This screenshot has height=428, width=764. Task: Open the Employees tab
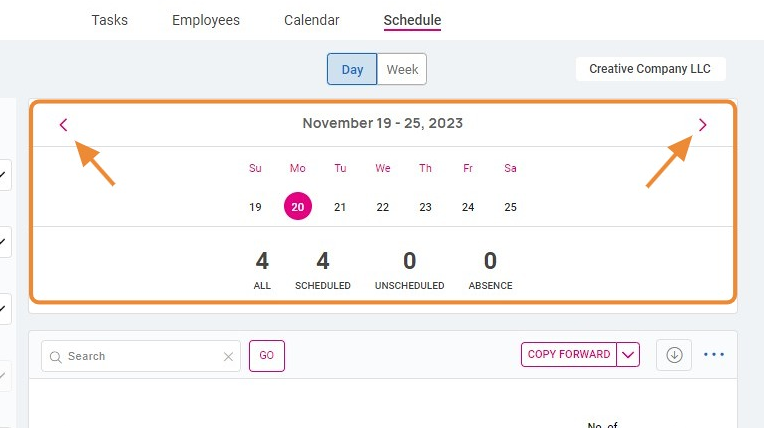[206, 20]
